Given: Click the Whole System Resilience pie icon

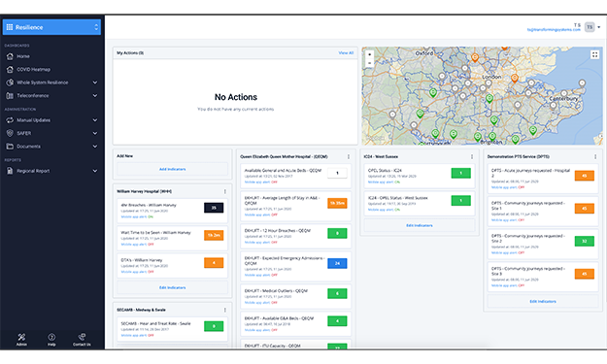Looking at the screenshot, I should (10, 83).
